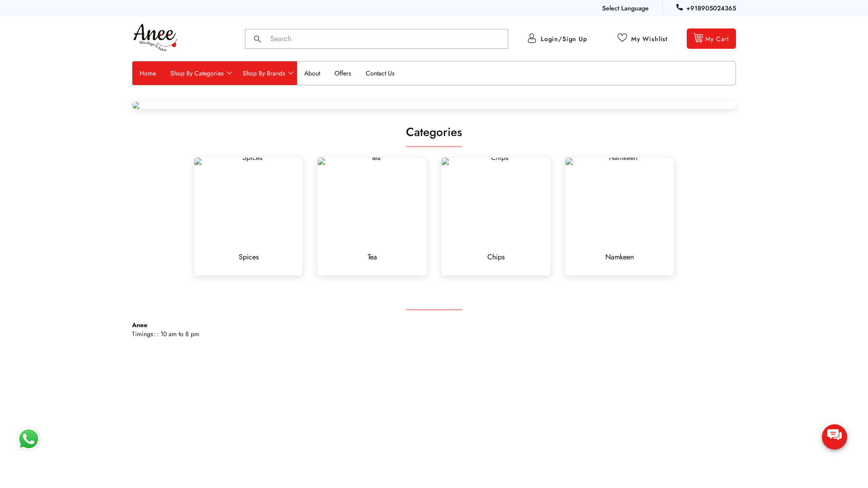Focus the Search input field
The width and height of the screenshot is (868, 488).
[x=376, y=39]
